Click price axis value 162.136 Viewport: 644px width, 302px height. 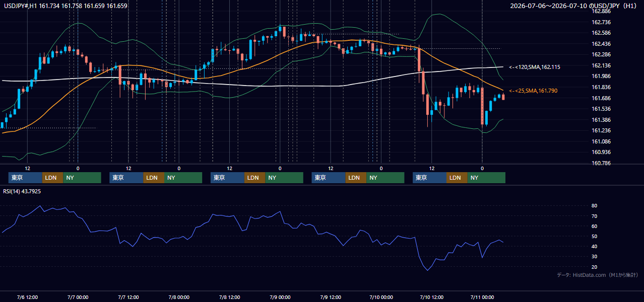click(x=602, y=65)
